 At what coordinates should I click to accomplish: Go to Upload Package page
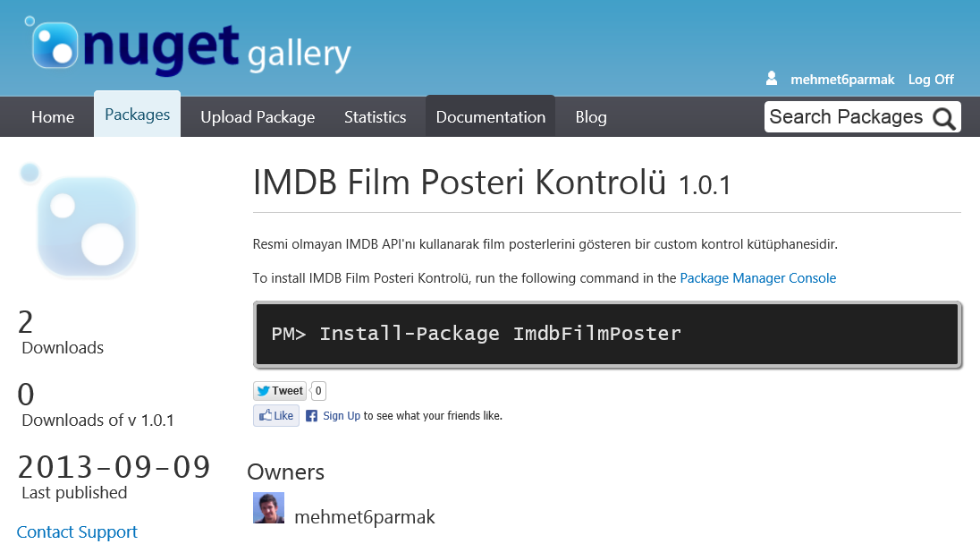(258, 117)
